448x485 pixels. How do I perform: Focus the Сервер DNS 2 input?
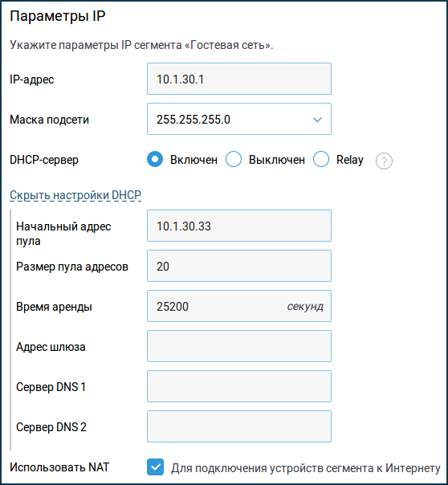click(x=239, y=426)
